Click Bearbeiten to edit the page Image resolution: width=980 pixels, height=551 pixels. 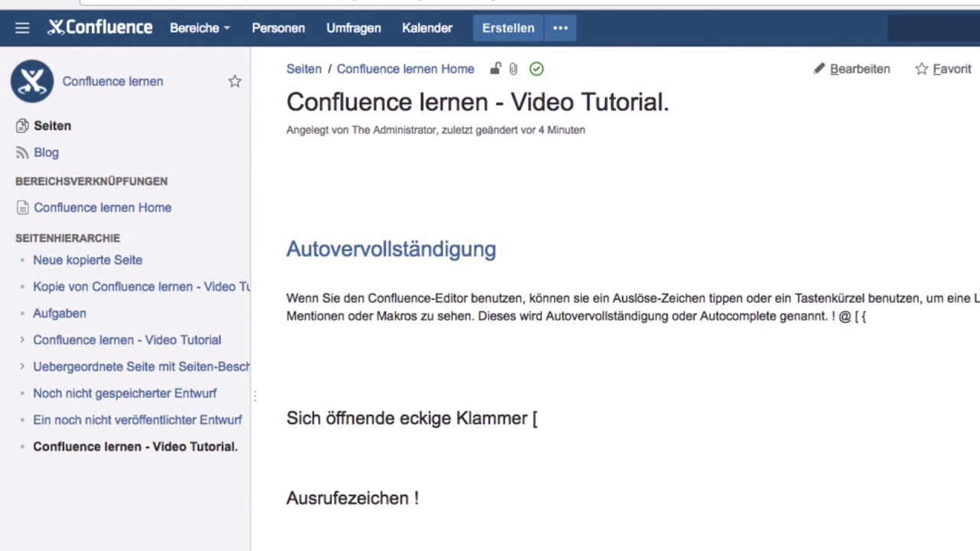click(851, 69)
